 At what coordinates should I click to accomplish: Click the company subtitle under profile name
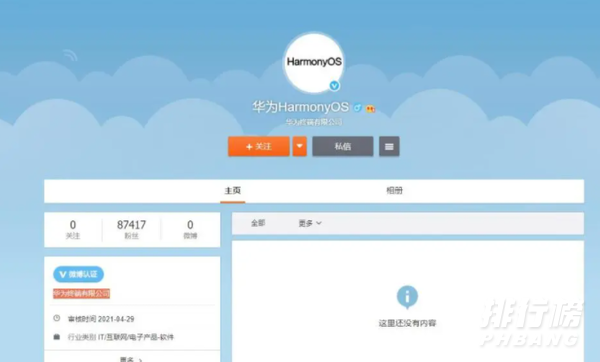pyautogui.click(x=314, y=122)
